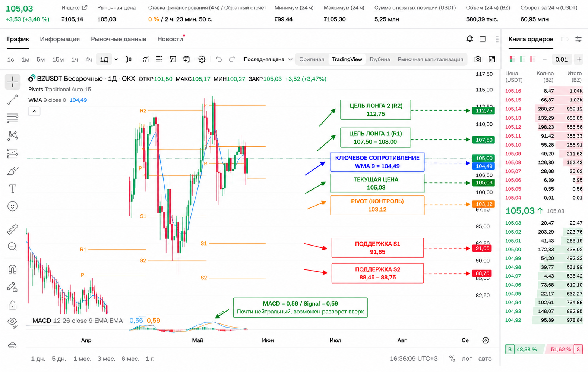Undo the last chart action

coord(219,59)
